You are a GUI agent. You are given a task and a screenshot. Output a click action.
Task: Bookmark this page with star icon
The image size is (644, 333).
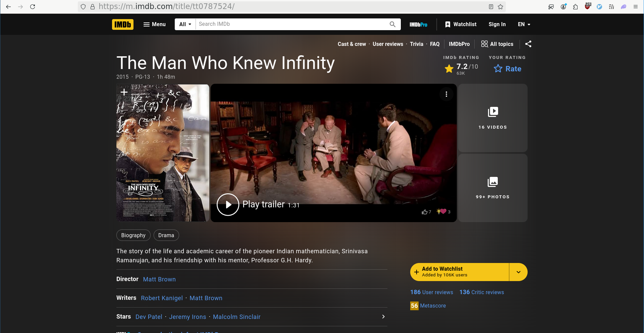(x=500, y=7)
